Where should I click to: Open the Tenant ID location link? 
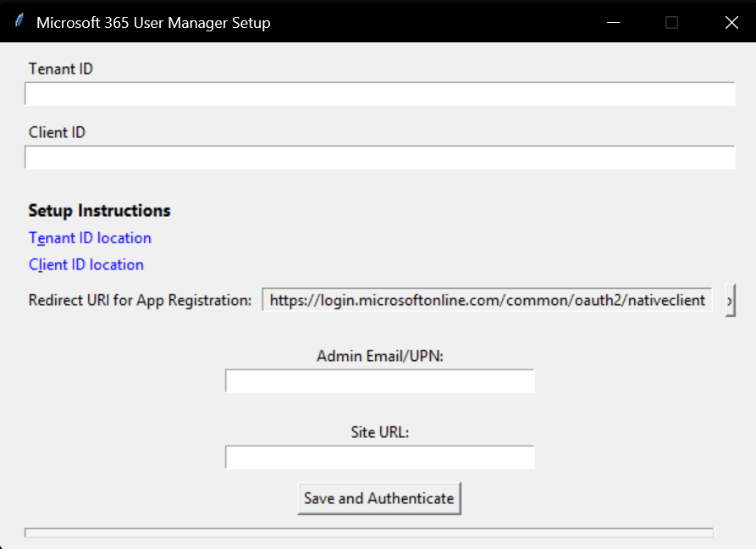(x=90, y=238)
